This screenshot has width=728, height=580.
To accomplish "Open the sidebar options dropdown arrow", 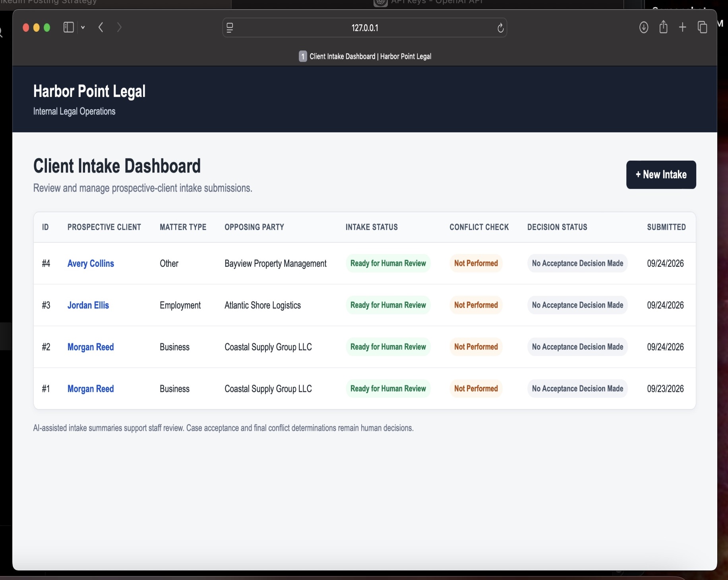I will 83,27.
